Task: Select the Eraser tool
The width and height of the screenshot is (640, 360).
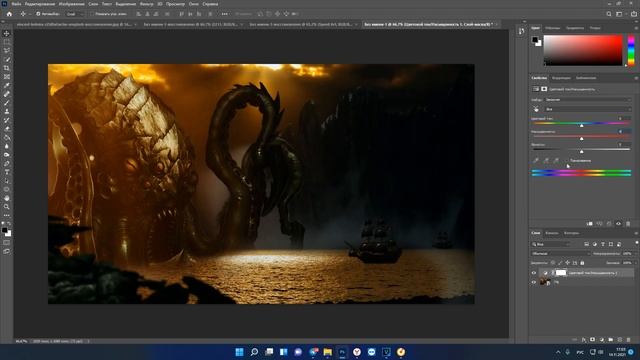Action: (7, 129)
